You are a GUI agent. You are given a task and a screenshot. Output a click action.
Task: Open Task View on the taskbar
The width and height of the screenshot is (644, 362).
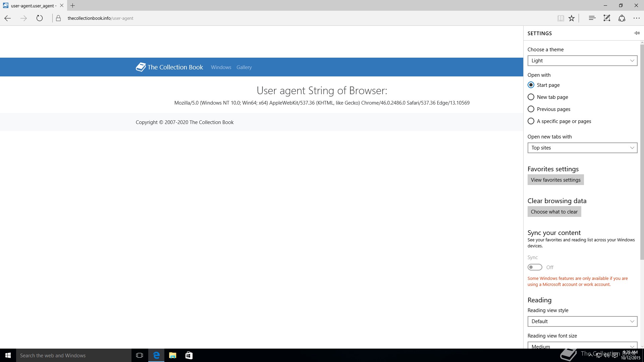[140, 355]
